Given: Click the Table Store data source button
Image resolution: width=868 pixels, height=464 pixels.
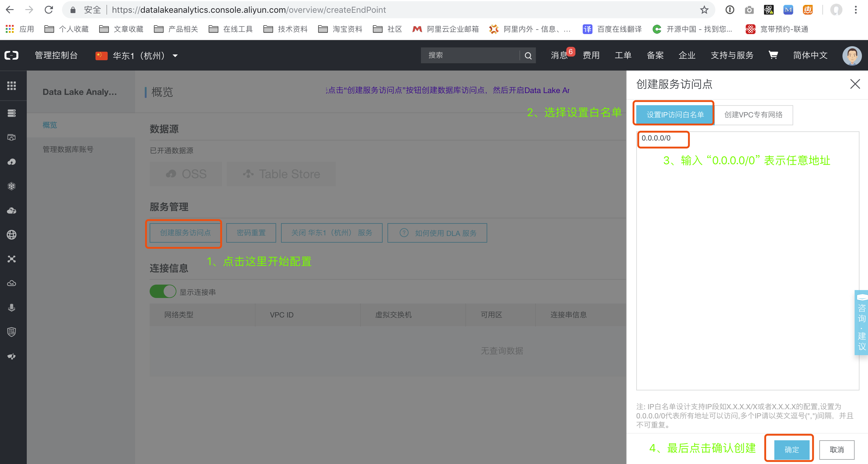Looking at the screenshot, I should pos(281,174).
